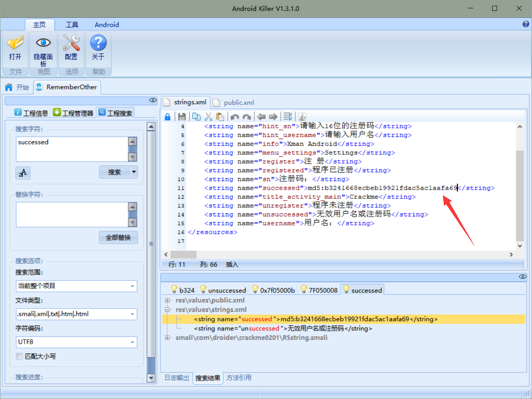
Task: Click the left panel scroll-down arrow
Action: pos(151,378)
